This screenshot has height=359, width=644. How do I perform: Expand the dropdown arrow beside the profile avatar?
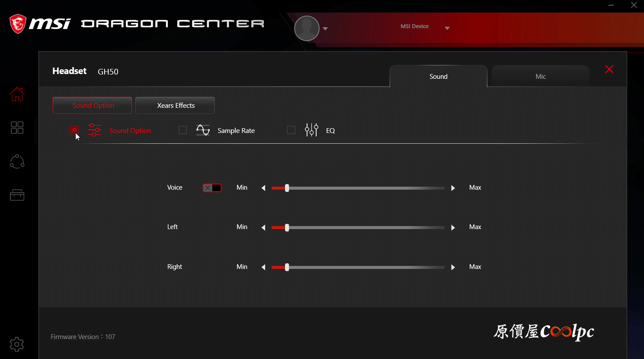(325, 29)
